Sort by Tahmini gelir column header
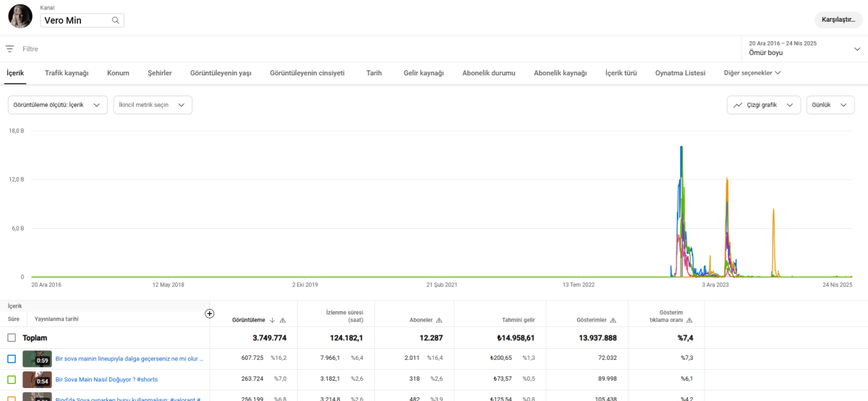The width and height of the screenshot is (868, 401). tap(519, 320)
